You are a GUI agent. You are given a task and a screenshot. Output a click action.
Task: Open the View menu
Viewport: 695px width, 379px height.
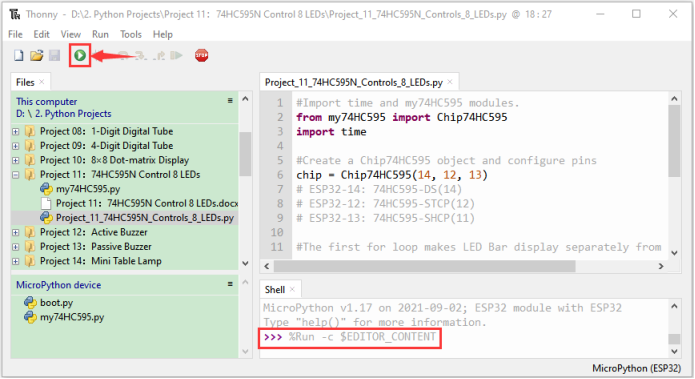click(x=70, y=34)
